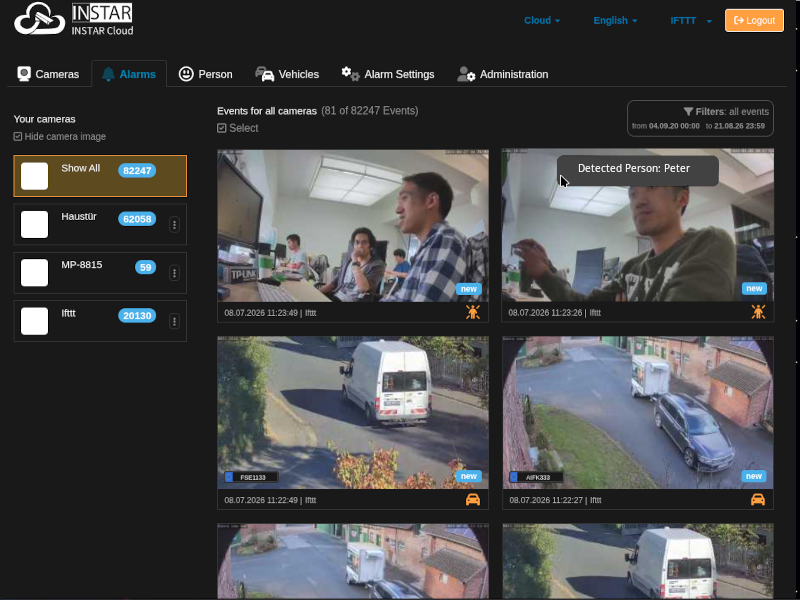Click the vehicle icon on 11:22:27 event
Viewport: 800px width, 600px height.
click(758, 499)
